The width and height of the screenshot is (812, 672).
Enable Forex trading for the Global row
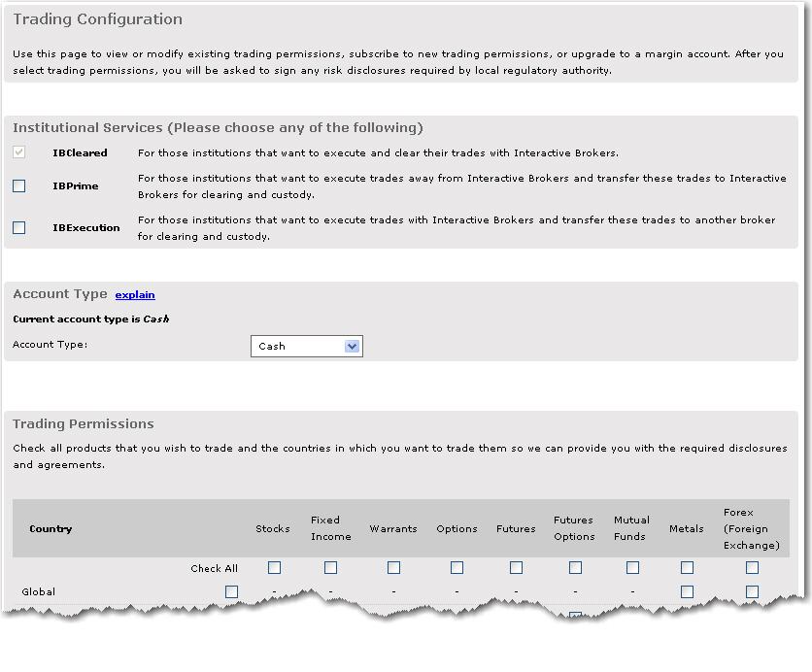[x=752, y=591]
